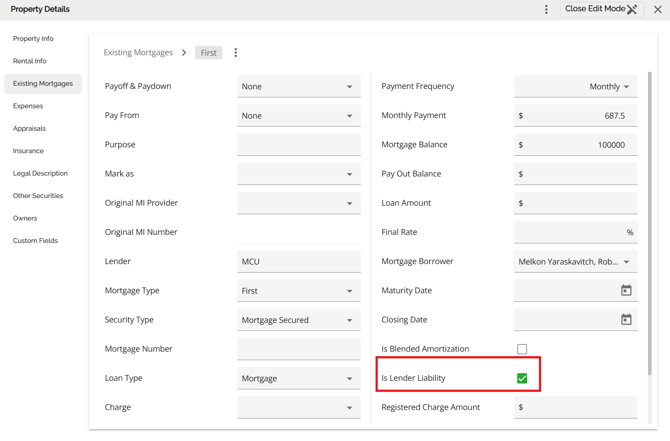Switch to the Rental Info section
The width and height of the screenshot is (670, 441).
pos(30,61)
